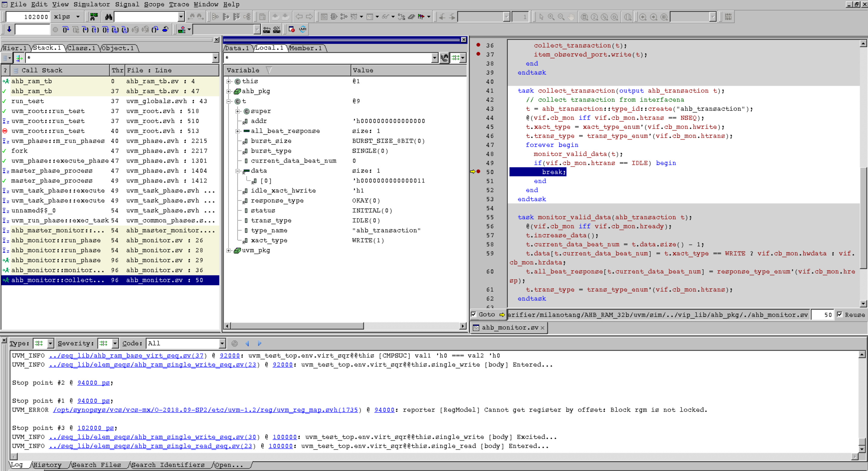
Task: Toggle breakpoint on source line 50
Action: (x=479, y=171)
